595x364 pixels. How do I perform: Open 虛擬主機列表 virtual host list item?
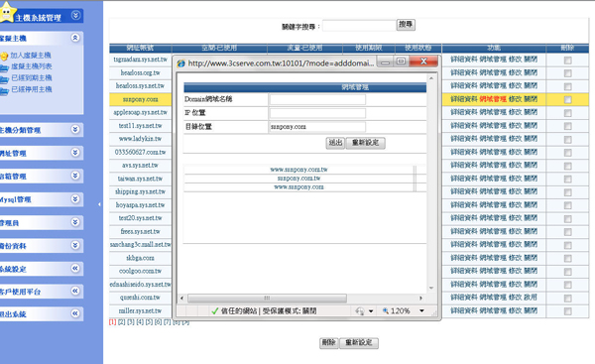pos(32,66)
